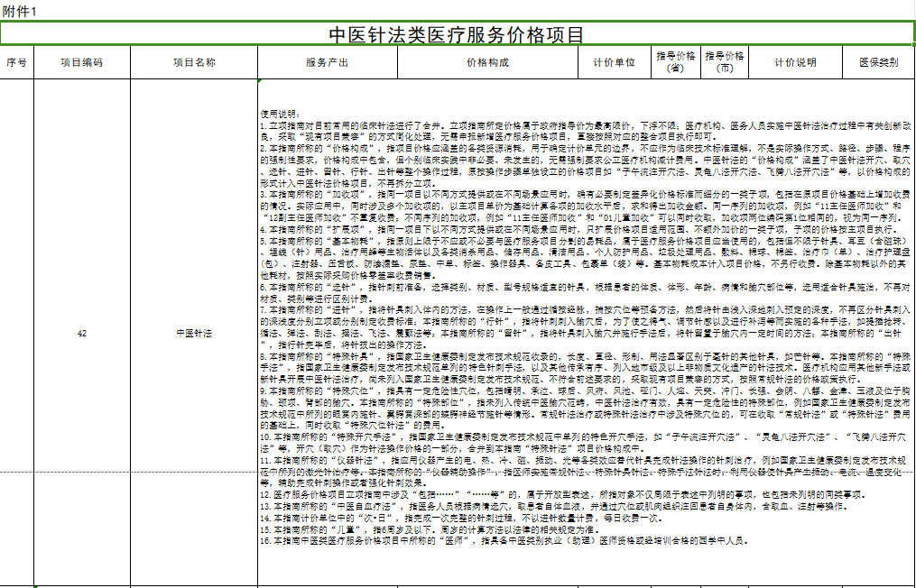Select the cell containing project code 42
Image resolution: width=916 pixels, height=588 pixels.
click(x=82, y=333)
